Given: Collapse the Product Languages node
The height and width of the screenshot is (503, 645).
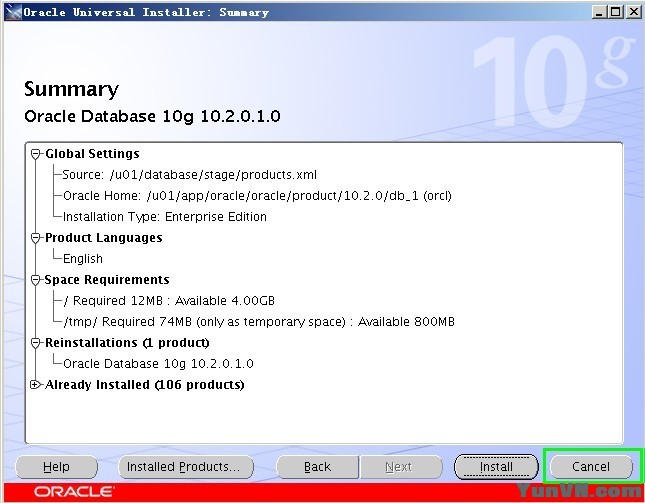Looking at the screenshot, I should [36, 238].
